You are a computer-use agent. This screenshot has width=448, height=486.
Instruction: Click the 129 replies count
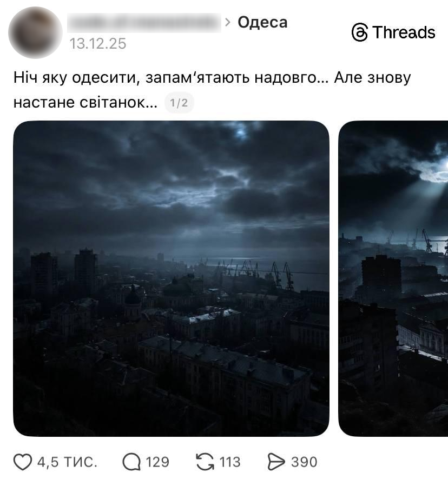tap(157, 462)
